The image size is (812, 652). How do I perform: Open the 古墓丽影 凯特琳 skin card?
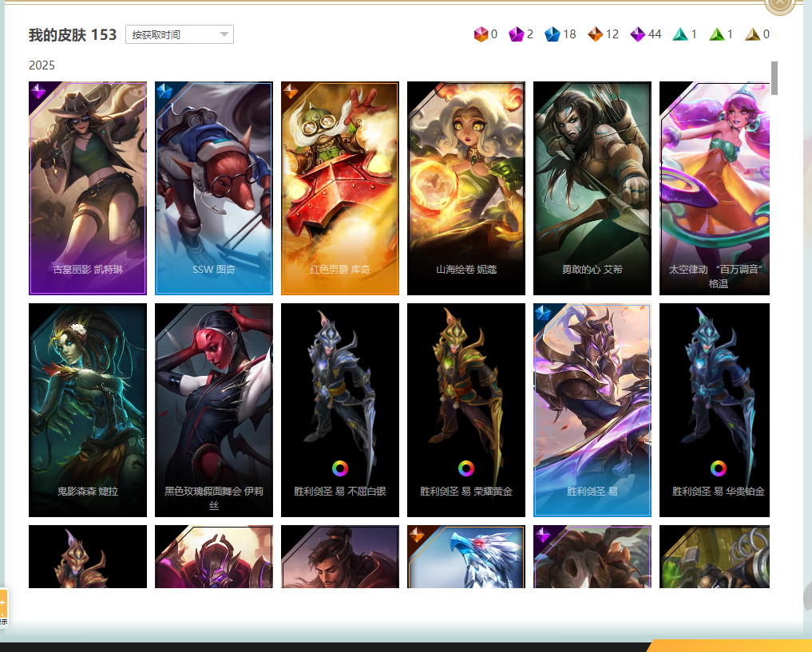[x=88, y=188]
